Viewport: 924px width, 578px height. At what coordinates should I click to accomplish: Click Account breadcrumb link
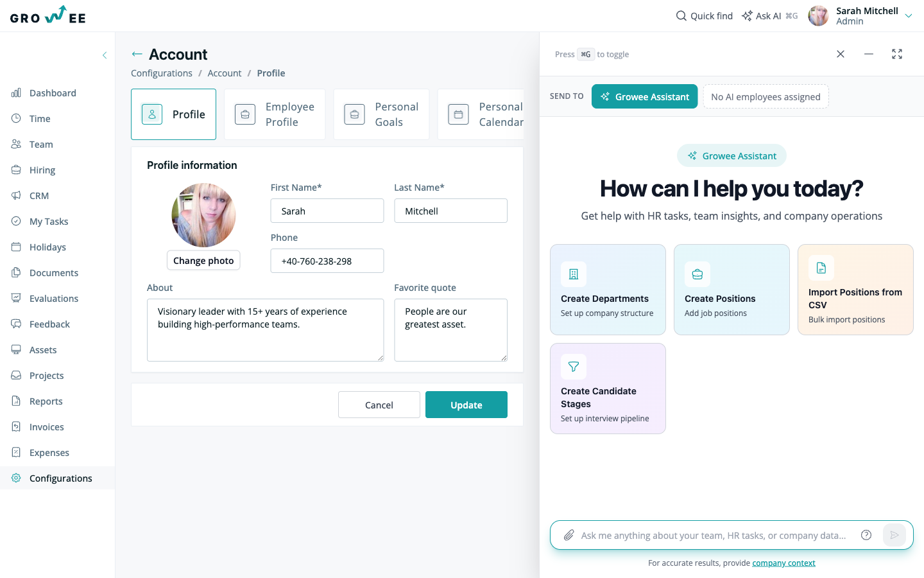tap(225, 73)
